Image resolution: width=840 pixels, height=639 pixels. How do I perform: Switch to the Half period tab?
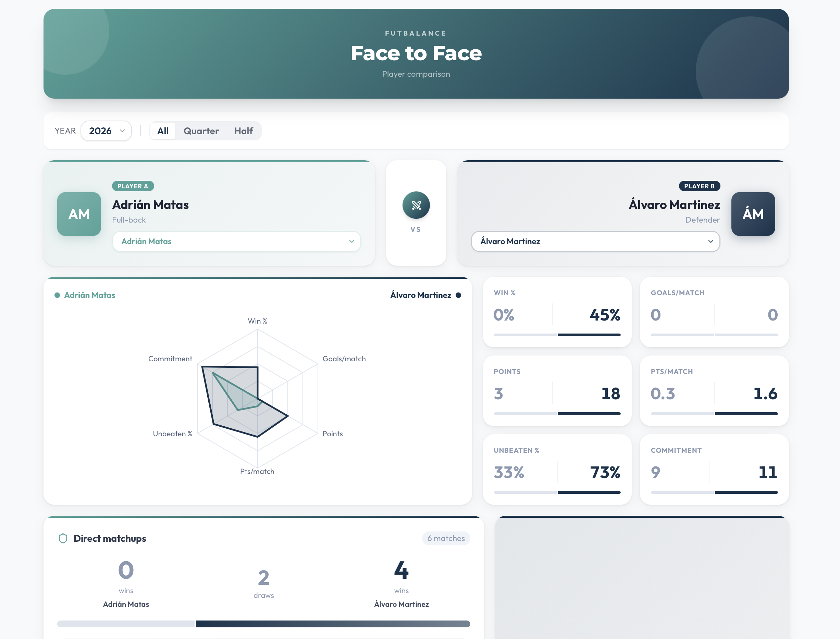[244, 131]
